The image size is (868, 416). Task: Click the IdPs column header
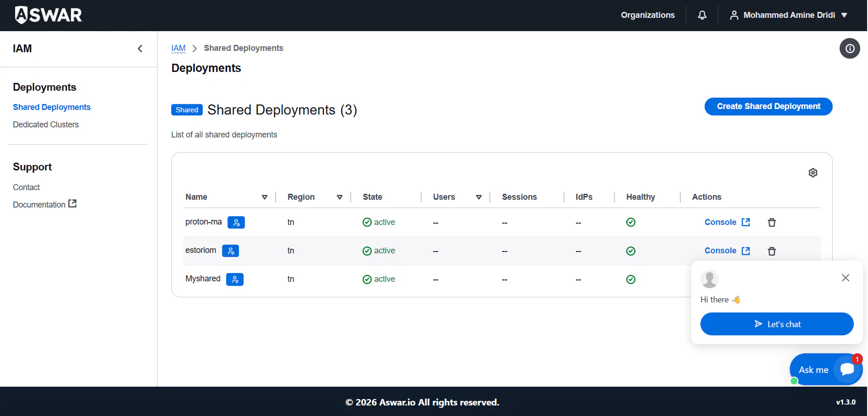coord(584,197)
